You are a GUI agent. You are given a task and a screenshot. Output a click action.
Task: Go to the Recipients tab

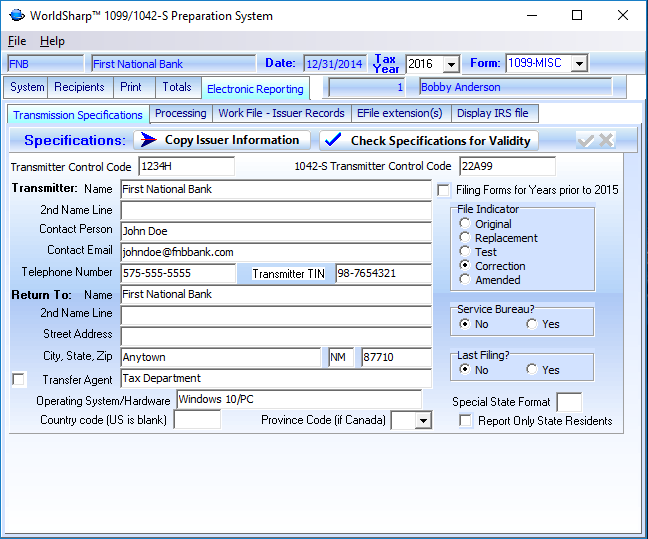click(79, 87)
